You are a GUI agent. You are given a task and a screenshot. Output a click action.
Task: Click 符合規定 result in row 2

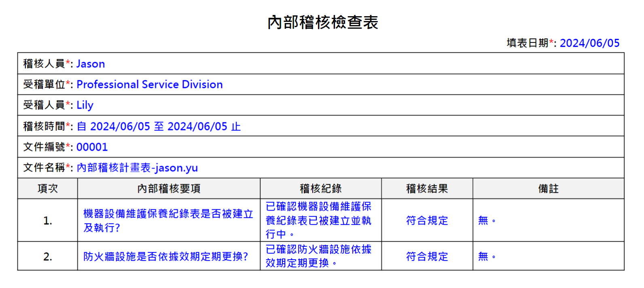coord(427,257)
